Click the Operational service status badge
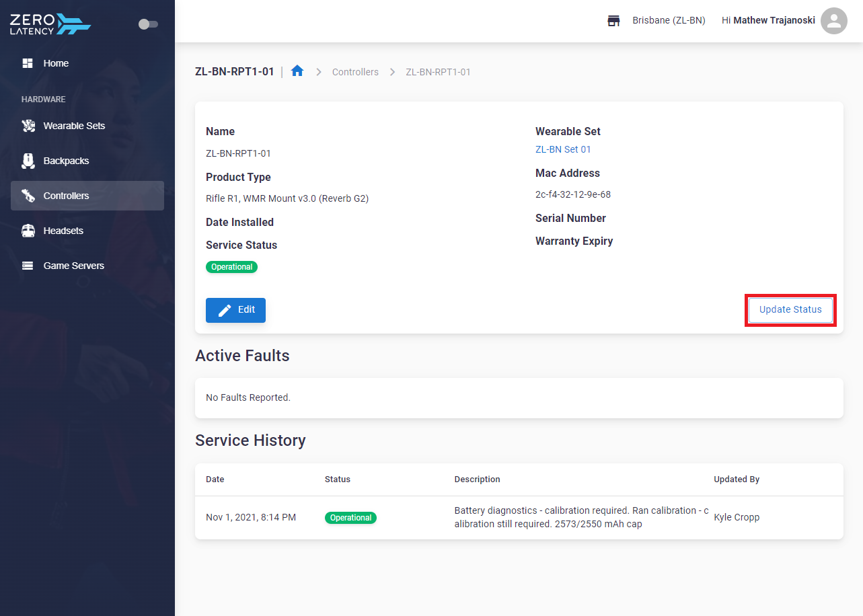The height and width of the screenshot is (616, 863). [x=231, y=267]
